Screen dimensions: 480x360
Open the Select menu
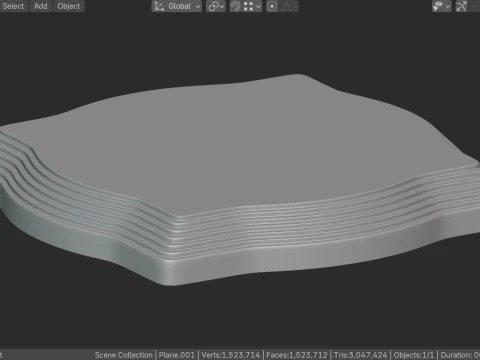[x=13, y=6]
